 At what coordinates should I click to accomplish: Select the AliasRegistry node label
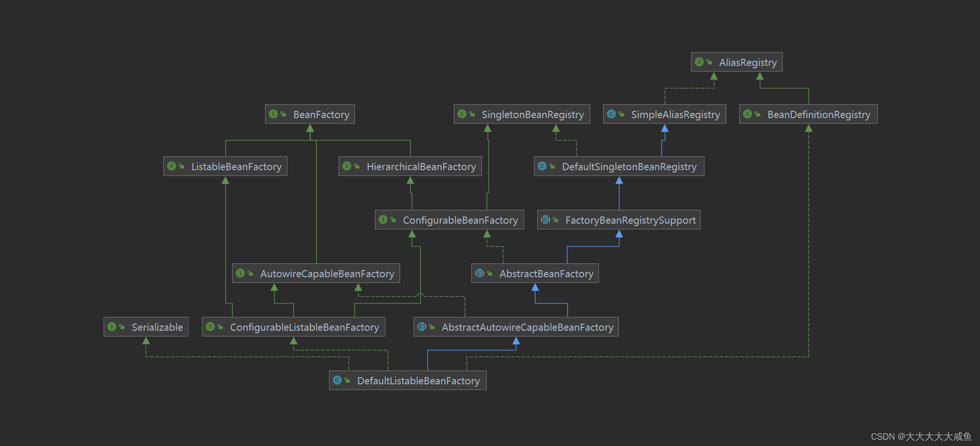pos(748,62)
